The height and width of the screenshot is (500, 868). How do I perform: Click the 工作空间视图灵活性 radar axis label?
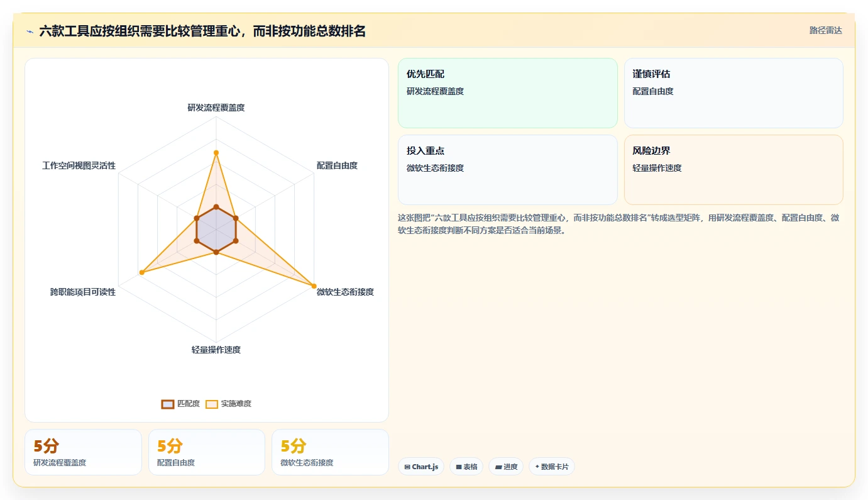coord(79,165)
